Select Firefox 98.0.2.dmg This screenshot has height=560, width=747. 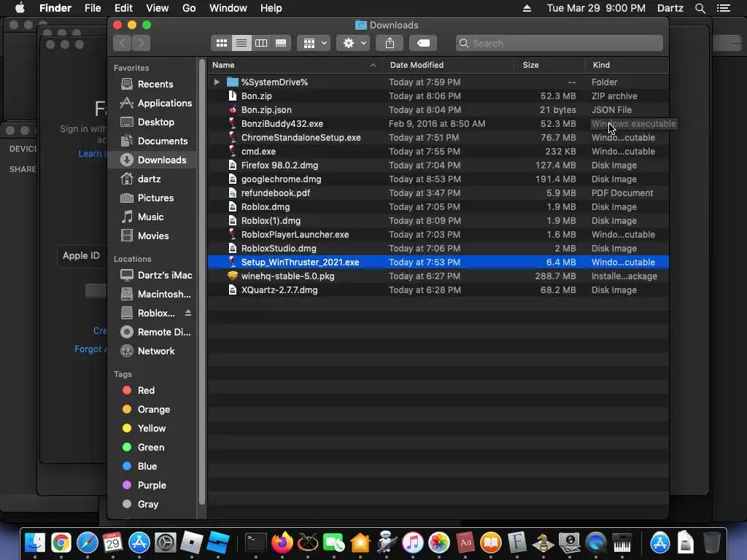click(438, 166)
